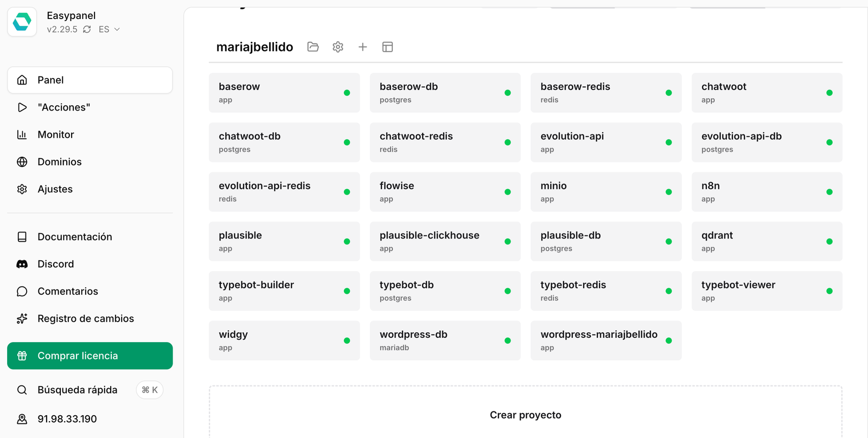Open the baserow app service card

click(284, 93)
